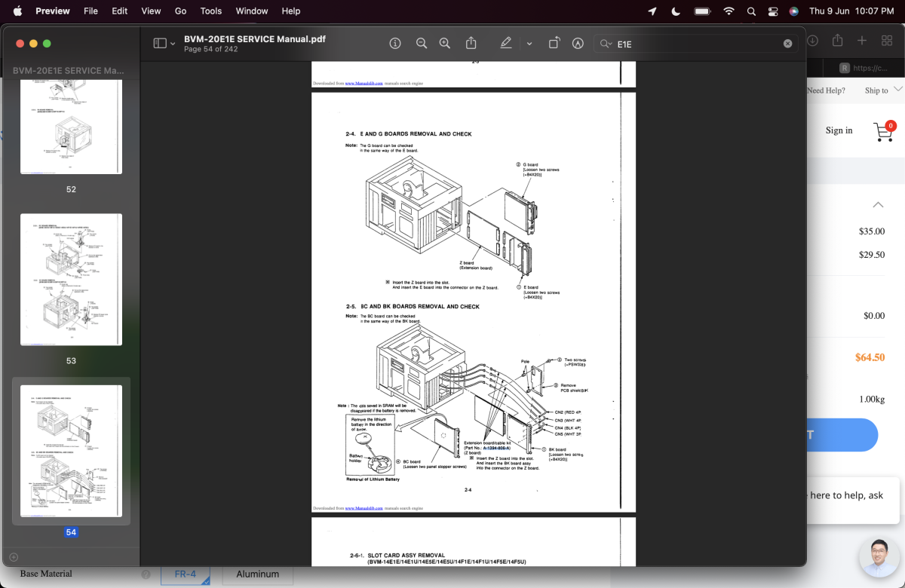The height and width of the screenshot is (588, 905).
Task: Clear the E1E search text
Action: tap(788, 44)
